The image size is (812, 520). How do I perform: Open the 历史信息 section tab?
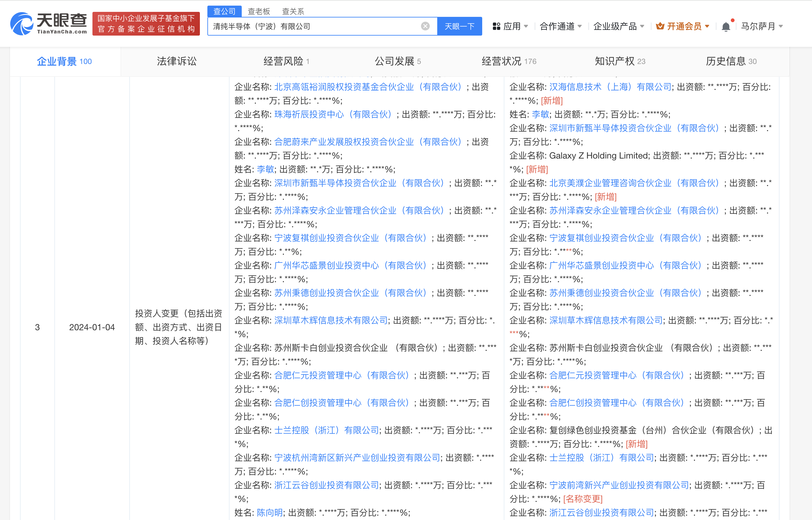point(730,61)
